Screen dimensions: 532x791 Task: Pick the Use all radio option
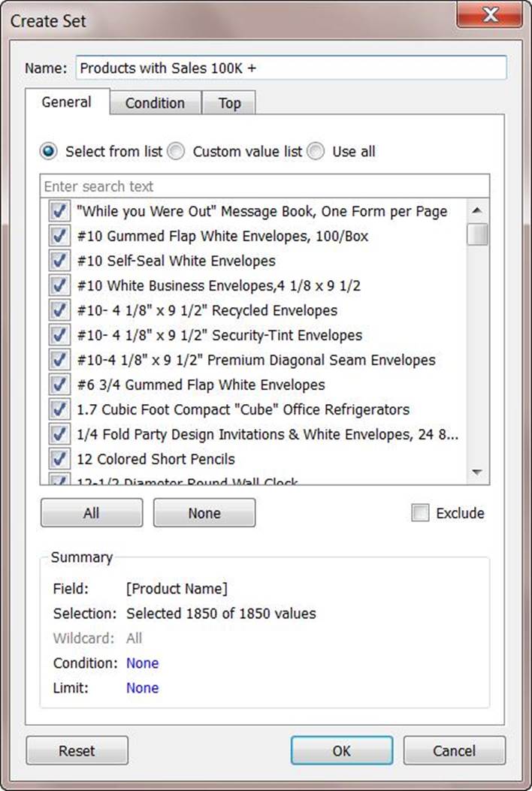(316, 152)
